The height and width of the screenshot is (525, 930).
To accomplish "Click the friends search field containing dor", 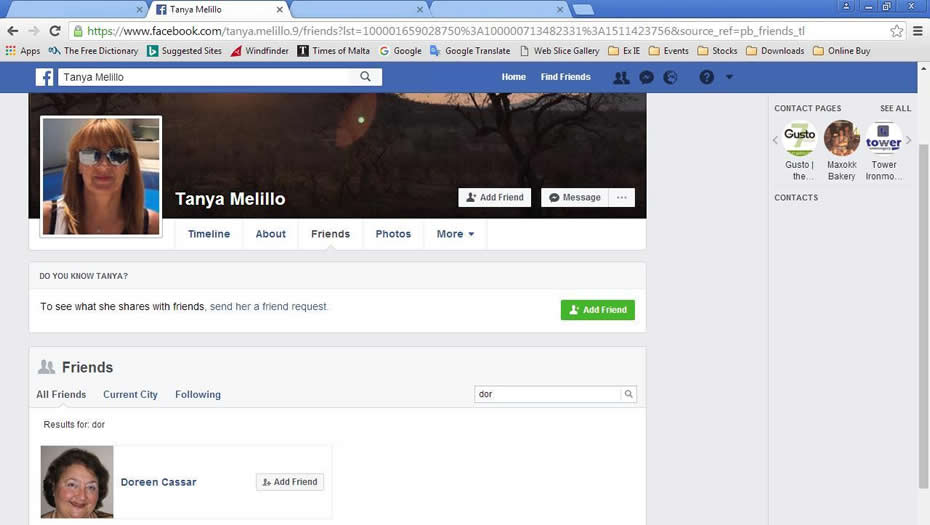I will coord(547,394).
